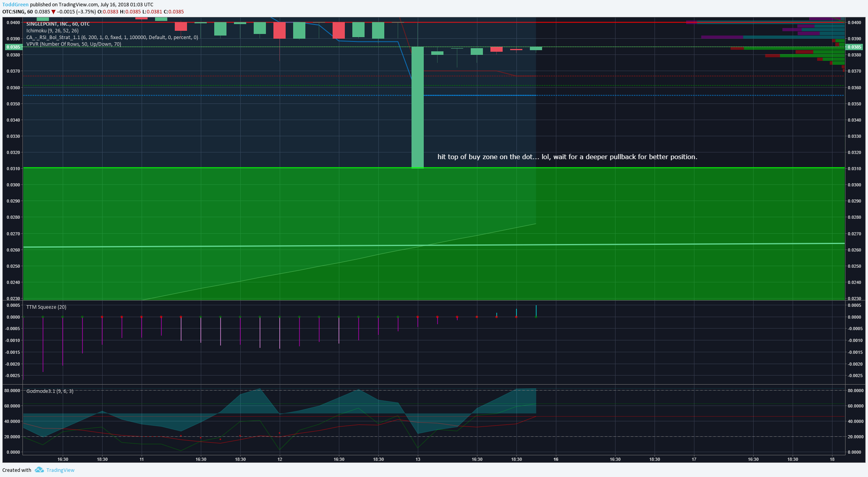Click the date label 13 on time axis
This screenshot has width=868, height=477.
tap(418, 459)
